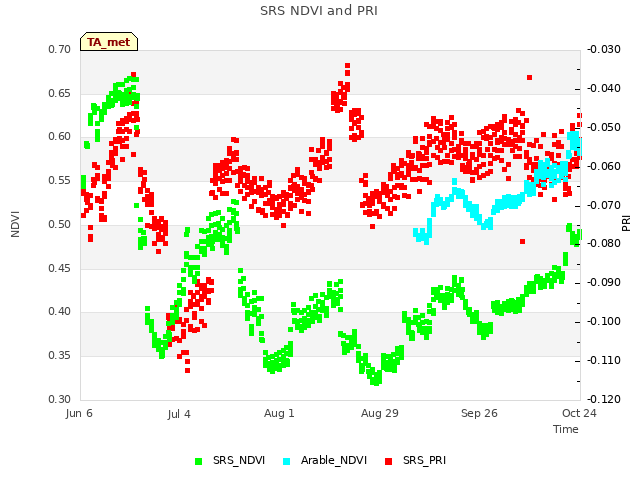640x480 pixels.
Task: Click the 0.40 NDVI axis value
Action: point(60,312)
